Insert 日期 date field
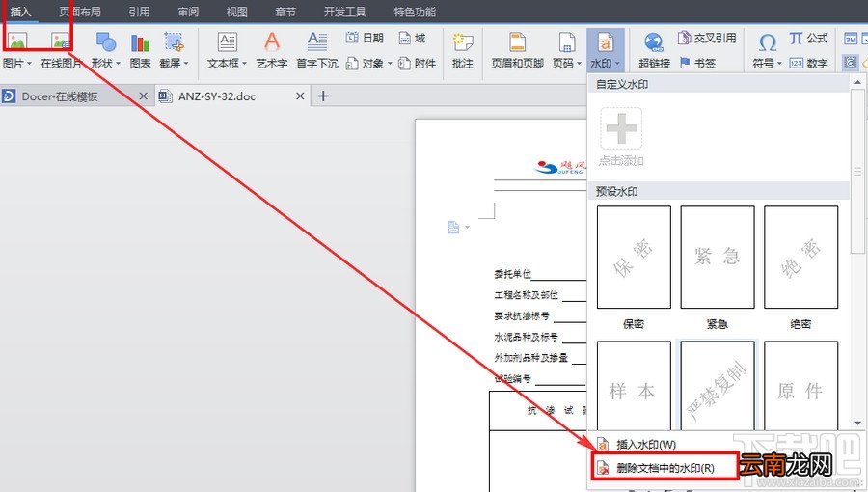Screen dimensions: 868x492 coord(365,38)
